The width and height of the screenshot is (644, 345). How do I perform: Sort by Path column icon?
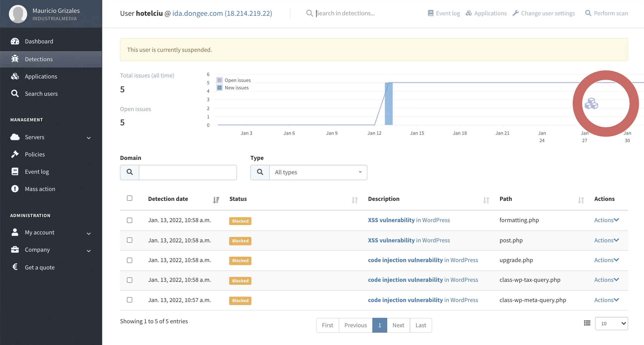[x=581, y=200]
